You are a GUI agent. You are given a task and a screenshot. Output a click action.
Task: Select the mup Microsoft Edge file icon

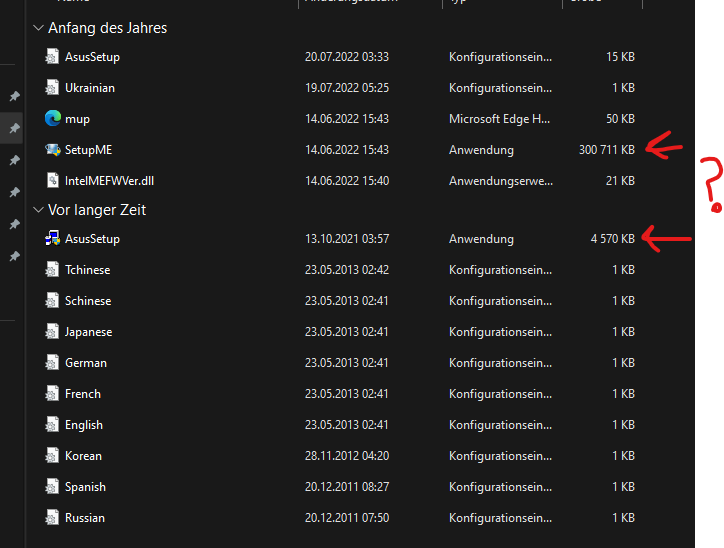(52, 119)
